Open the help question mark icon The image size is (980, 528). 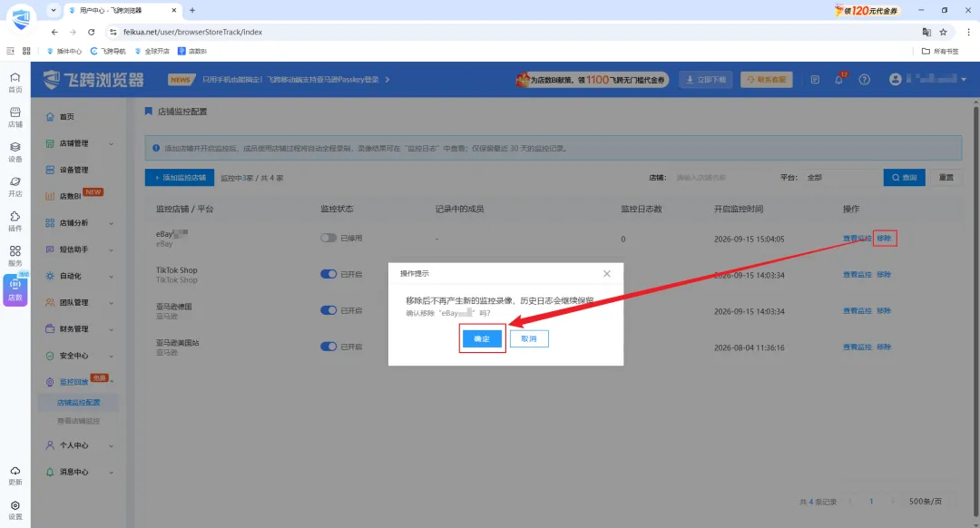865,79
